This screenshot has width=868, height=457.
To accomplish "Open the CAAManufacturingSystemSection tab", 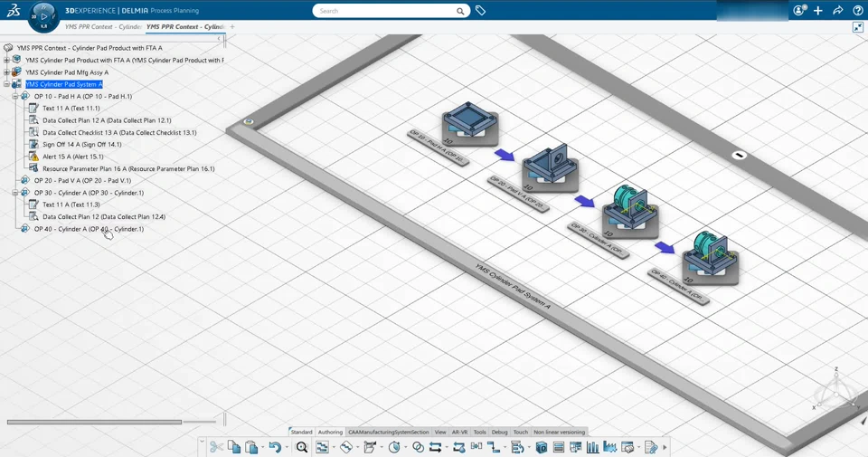I will click(389, 432).
